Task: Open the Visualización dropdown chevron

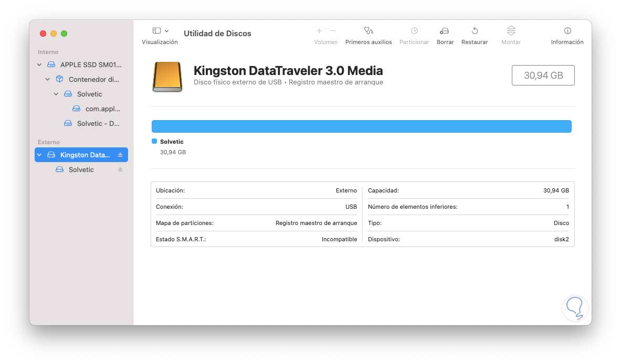Action: 167,31
